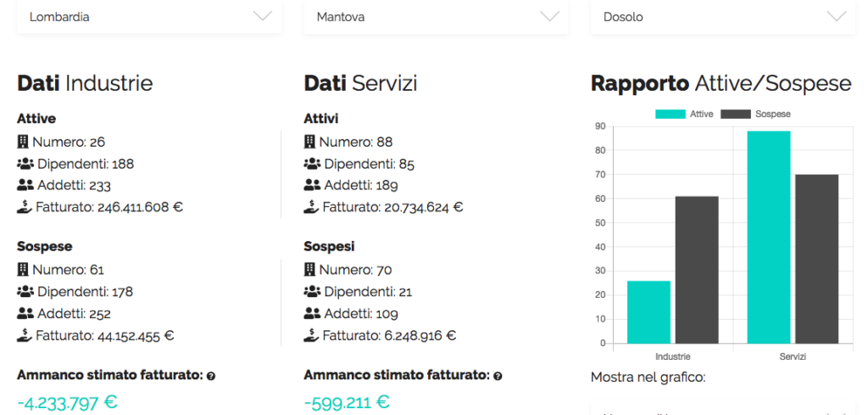Click the revenue hand icon beside Fatturato 6.248.916
This screenshot has width=868, height=415.
tap(311, 335)
